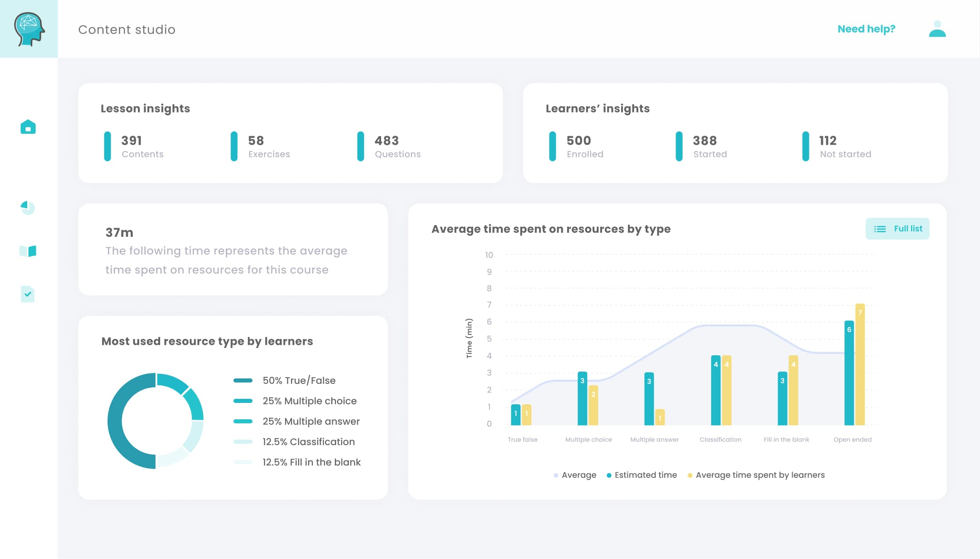Open the book icon in the left sidebar
Image resolution: width=980 pixels, height=559 pixels.
[x=29, y=252]
